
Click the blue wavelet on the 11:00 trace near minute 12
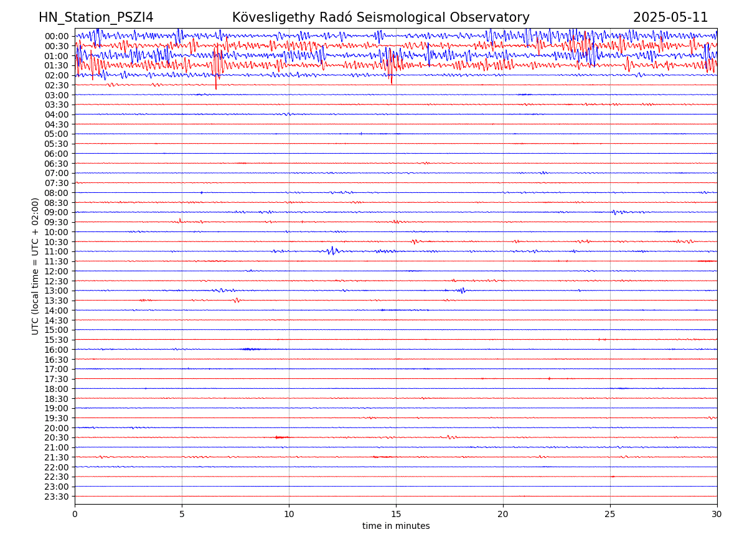[332, 251]
